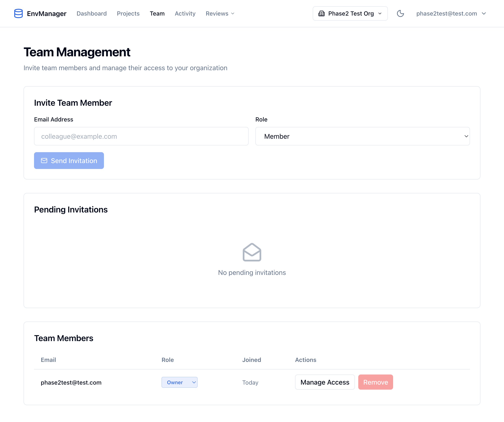Select the Team navigation item

click(157, 13)
